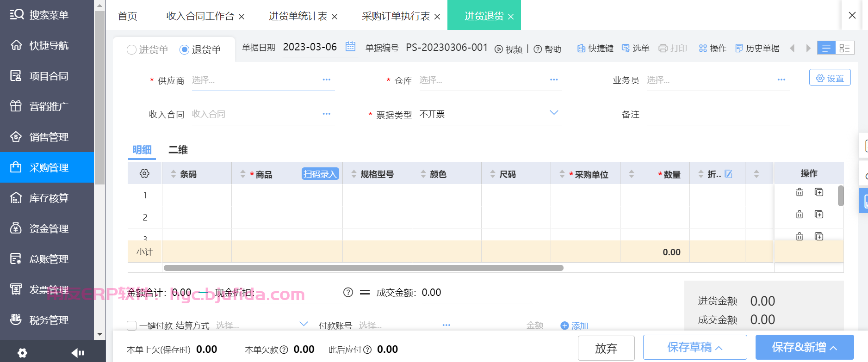Viewport: 868px width, 362px height.
Task: Click into the 备注 input field
Action: pyautogui.click(x=718, y=114)
